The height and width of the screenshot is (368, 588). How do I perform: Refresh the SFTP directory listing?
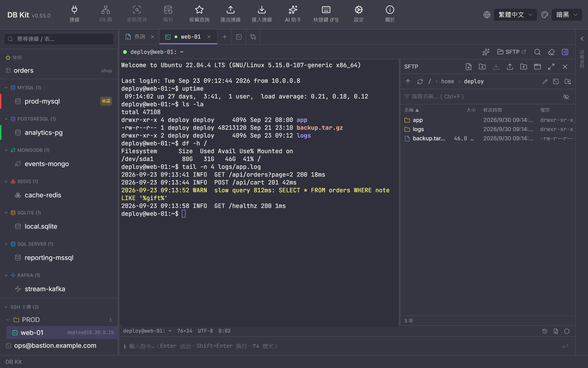tap(420, 81)
